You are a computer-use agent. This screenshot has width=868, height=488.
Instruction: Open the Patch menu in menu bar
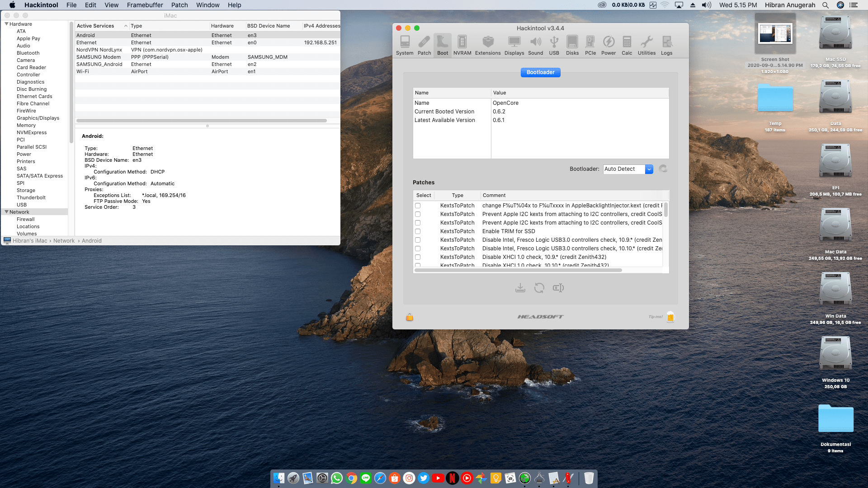179,5
